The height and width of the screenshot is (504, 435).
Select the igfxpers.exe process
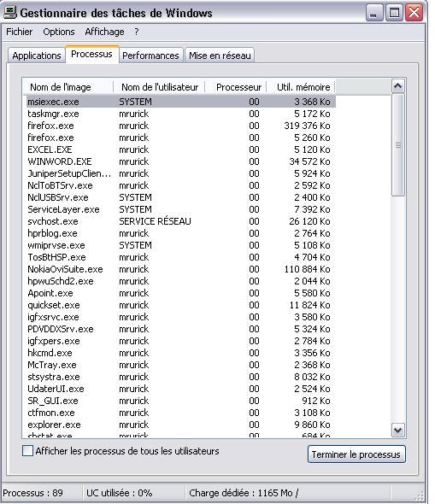coord(180,341)
